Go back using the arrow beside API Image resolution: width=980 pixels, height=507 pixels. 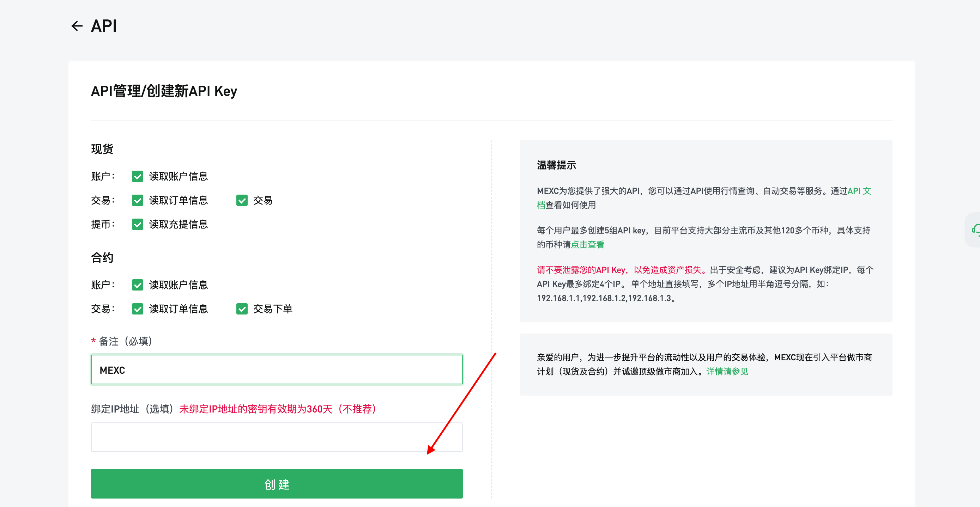(x=77, y=26)
